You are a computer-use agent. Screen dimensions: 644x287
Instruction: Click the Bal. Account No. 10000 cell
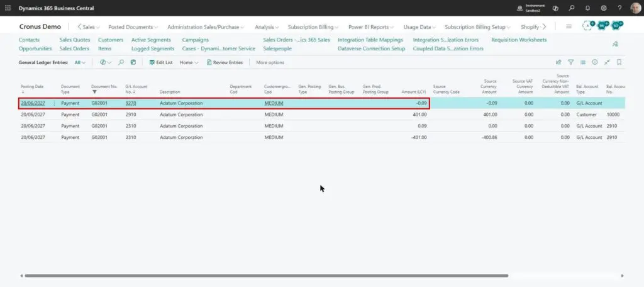613,115
